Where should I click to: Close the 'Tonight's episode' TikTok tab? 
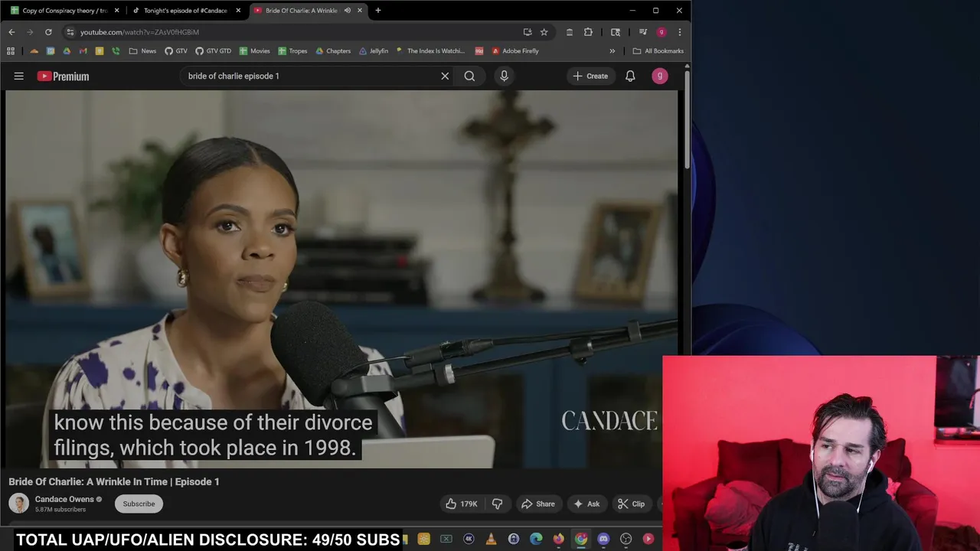(238, 11)
